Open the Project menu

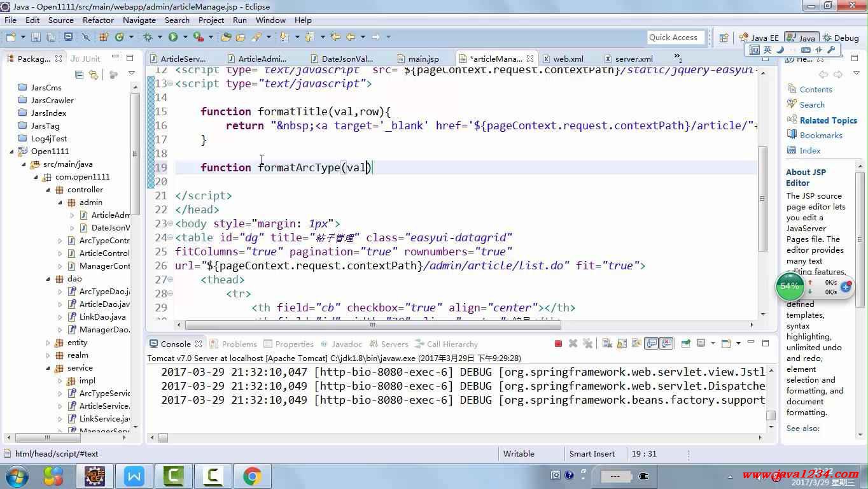[x=211, y=20]
